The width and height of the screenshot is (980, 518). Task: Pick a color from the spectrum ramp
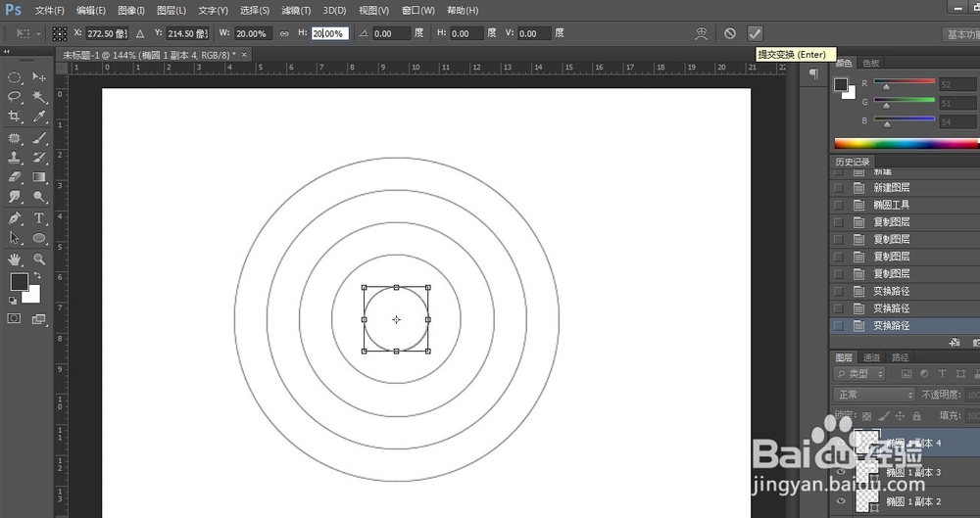click(906, 144)
